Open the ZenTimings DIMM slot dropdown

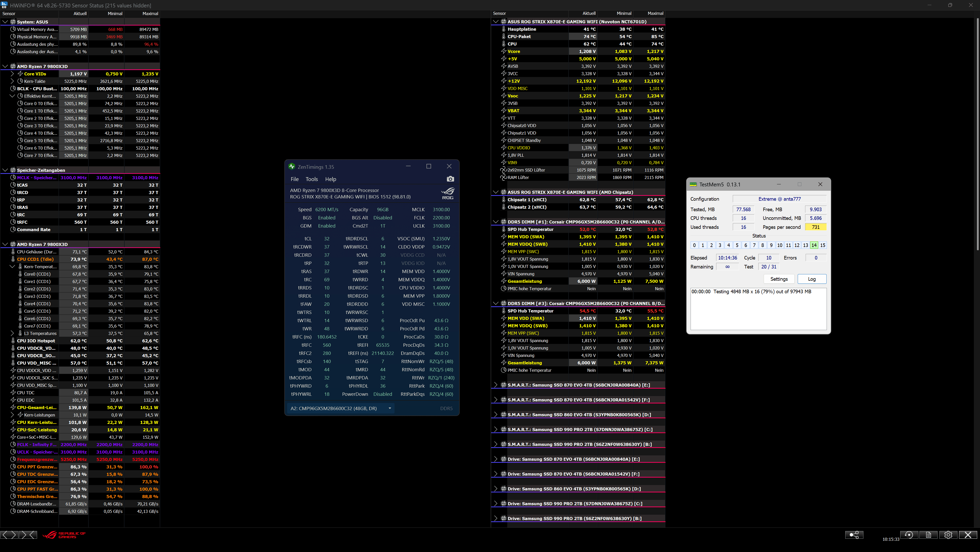[341, 408]
